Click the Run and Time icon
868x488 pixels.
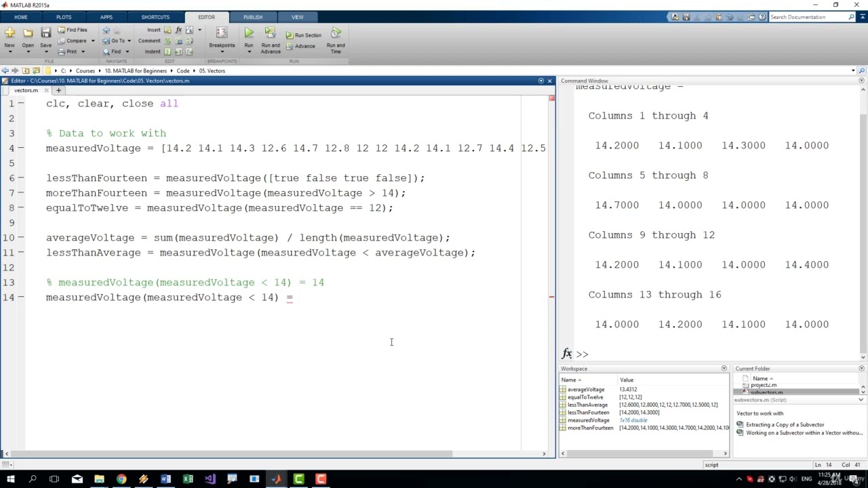click(x=336, y=33)
